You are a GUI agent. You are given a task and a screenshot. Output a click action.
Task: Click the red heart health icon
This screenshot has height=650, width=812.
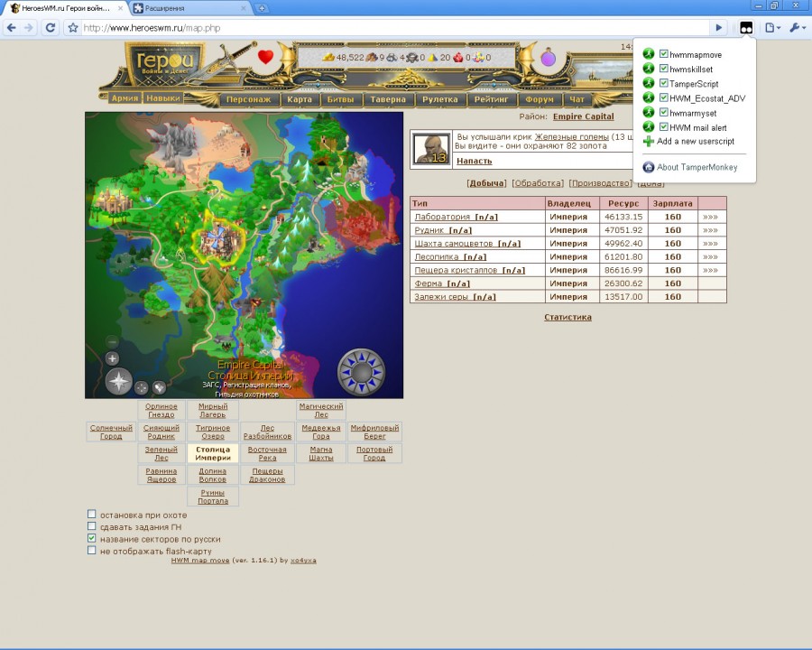(265, 57)
